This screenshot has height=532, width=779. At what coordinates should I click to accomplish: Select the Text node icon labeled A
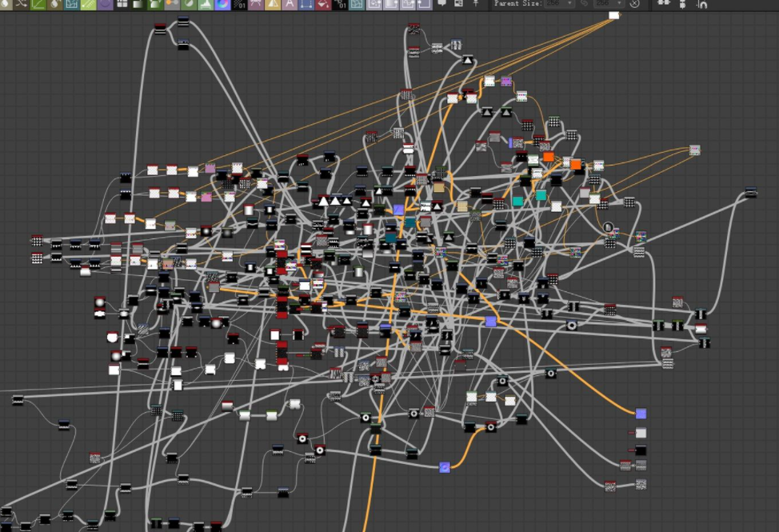pos(290,4)
